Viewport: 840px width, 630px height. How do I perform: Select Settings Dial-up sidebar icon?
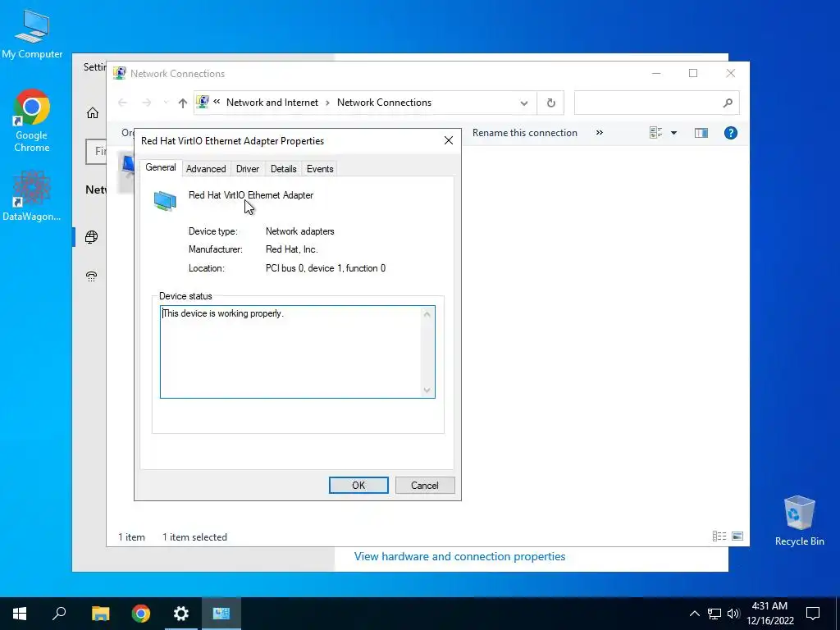pyautogui.click(x=92, y=276)
